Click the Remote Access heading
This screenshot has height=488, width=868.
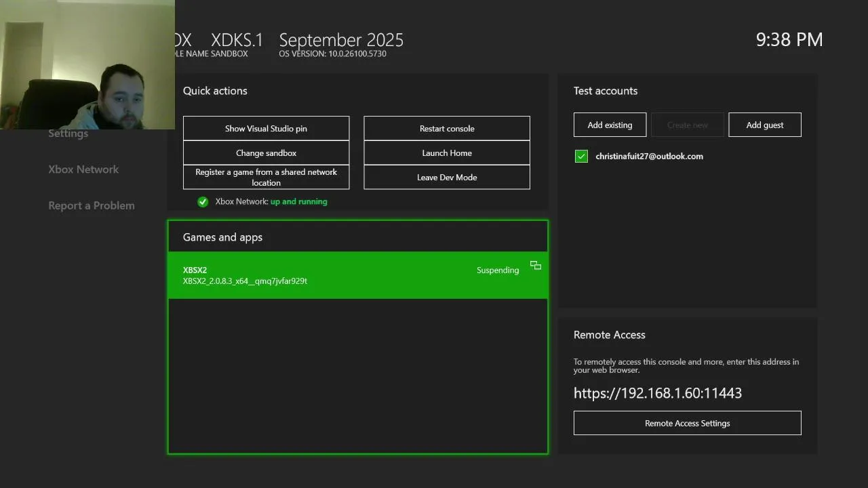coord(610,335)
